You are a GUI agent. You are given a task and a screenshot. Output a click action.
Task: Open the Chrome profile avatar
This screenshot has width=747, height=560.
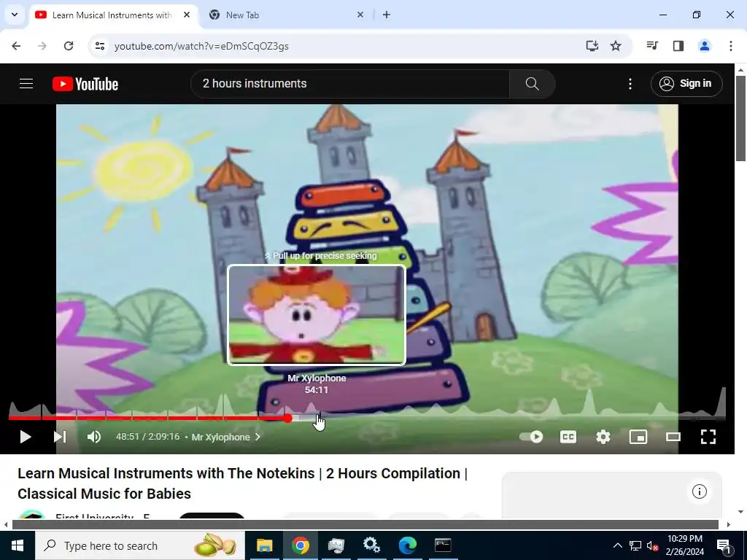(x=705, y=46)
